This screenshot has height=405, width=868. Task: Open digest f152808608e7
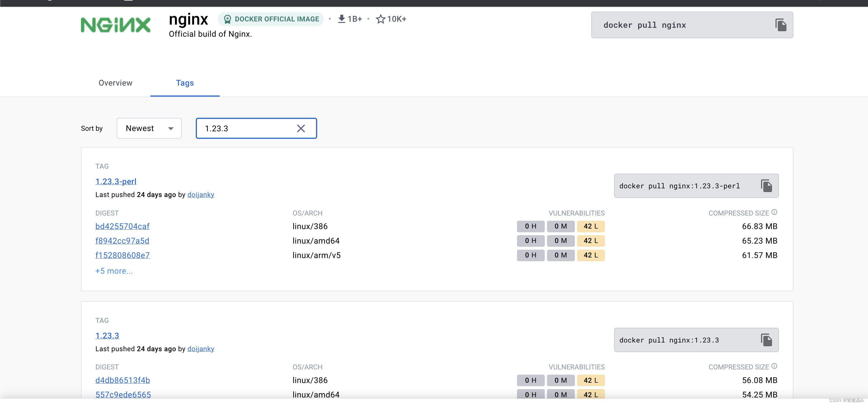click(x=122, y=255)
